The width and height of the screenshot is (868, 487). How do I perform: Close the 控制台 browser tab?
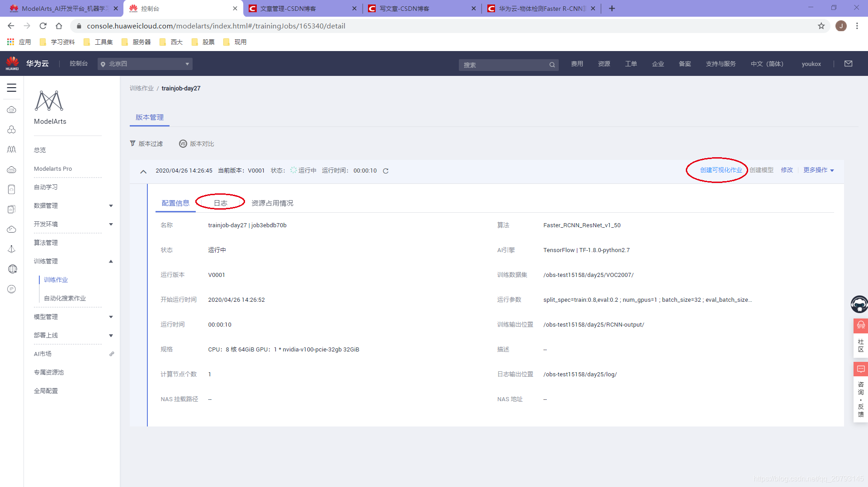point(235,8)
